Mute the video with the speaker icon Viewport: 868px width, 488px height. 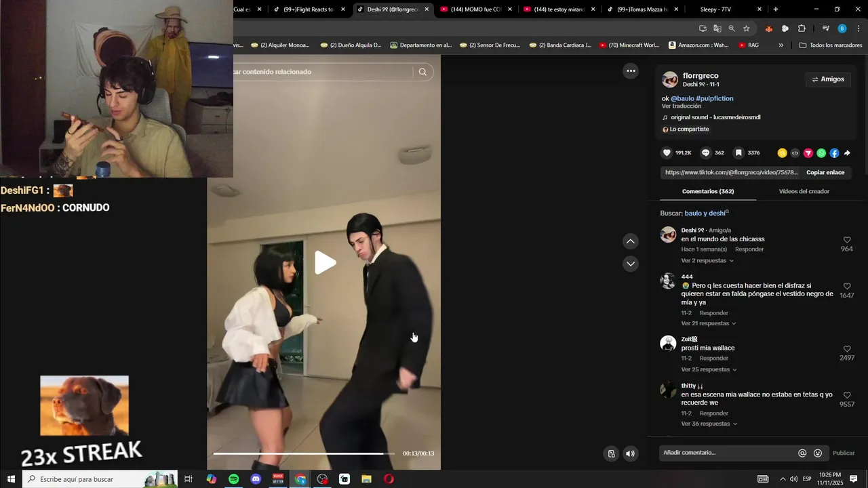[631, 453]
